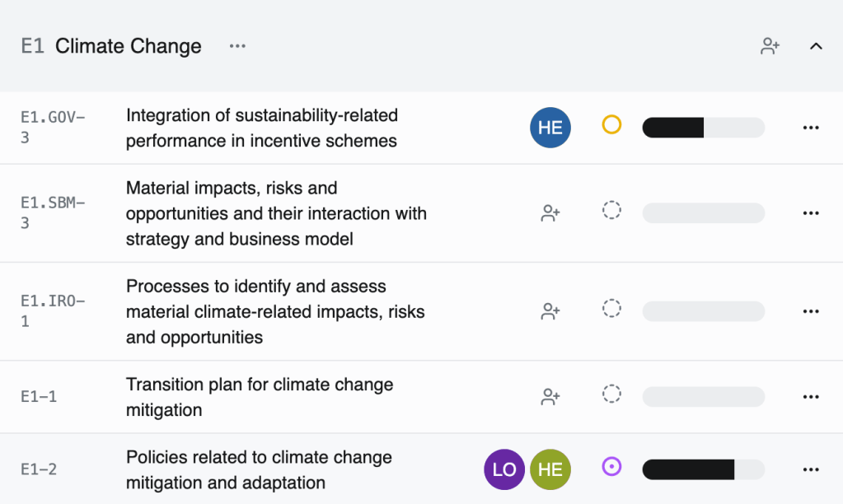Viewport: 843px width, 504px height.
Task: Collapse the E1 Climate Change section
Action: 816,46
